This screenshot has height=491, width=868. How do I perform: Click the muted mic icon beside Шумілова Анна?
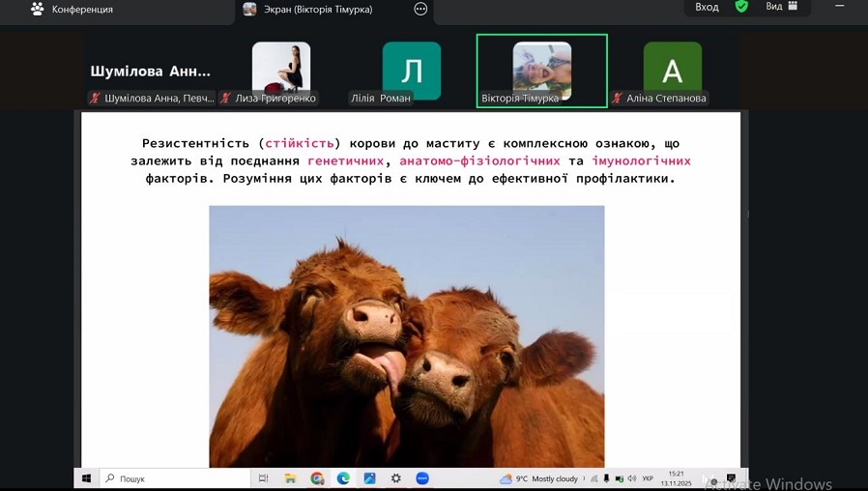pyautogui.click(x=95, y=98)
